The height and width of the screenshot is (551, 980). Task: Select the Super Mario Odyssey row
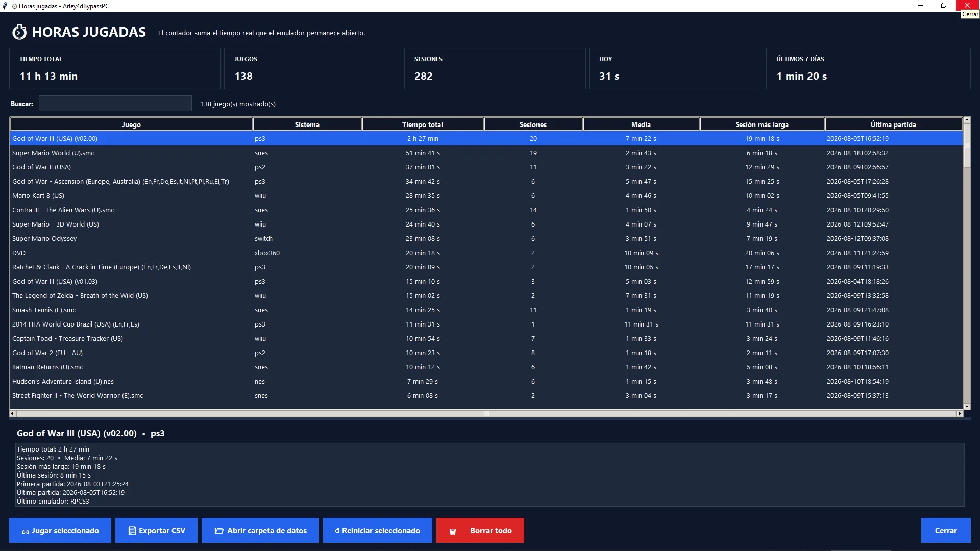(486, 238)
